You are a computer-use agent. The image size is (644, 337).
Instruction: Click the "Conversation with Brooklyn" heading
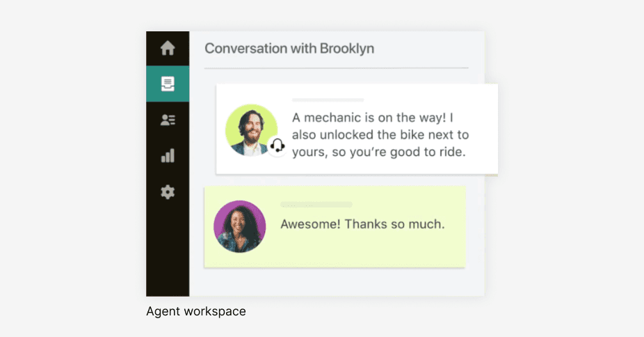click(289, 49)
